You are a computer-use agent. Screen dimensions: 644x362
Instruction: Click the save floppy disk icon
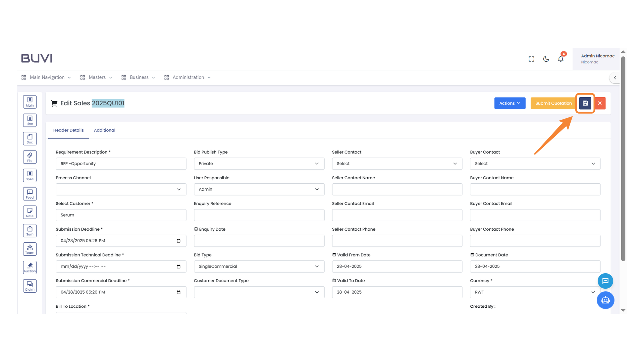(585, 103)
